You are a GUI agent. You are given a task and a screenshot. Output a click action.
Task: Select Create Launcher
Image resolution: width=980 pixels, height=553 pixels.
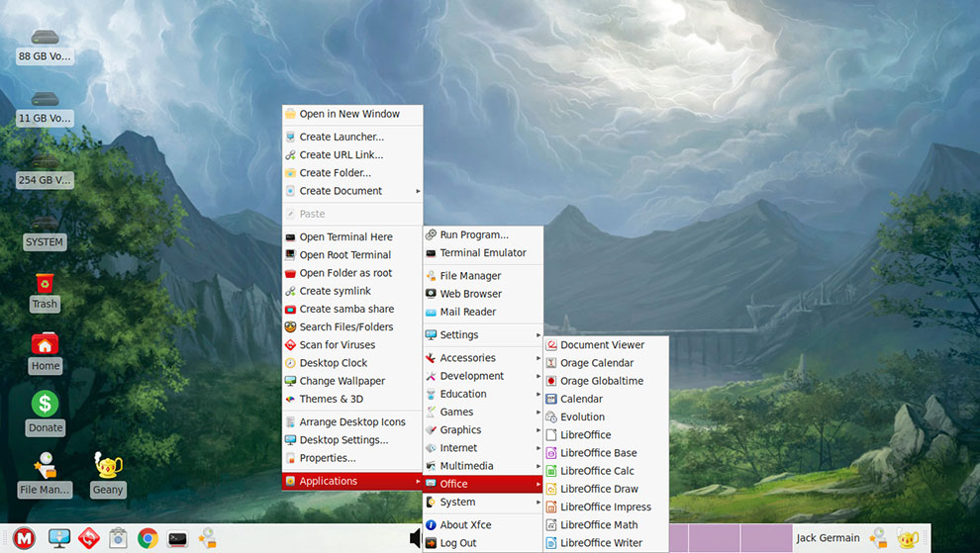[352, 137]
